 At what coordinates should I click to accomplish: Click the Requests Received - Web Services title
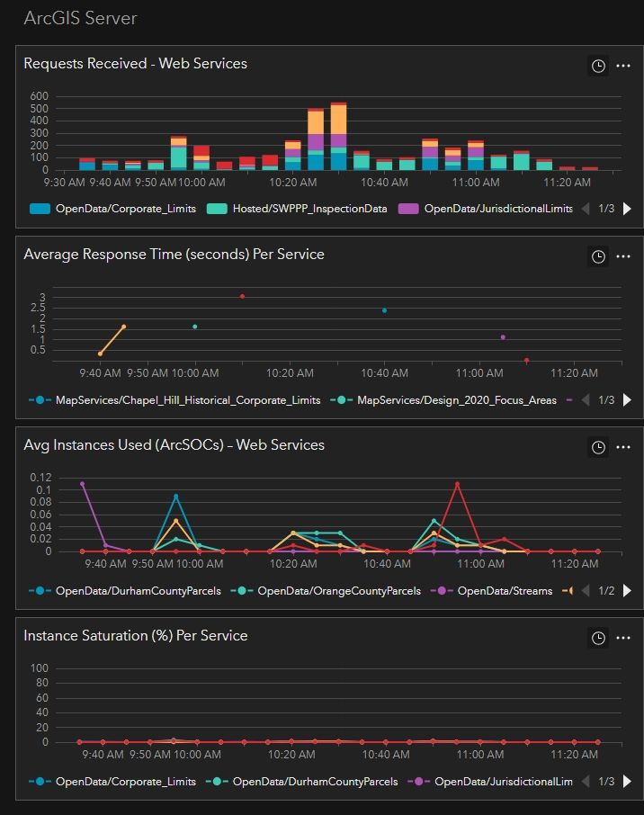[x=136, y=63]
